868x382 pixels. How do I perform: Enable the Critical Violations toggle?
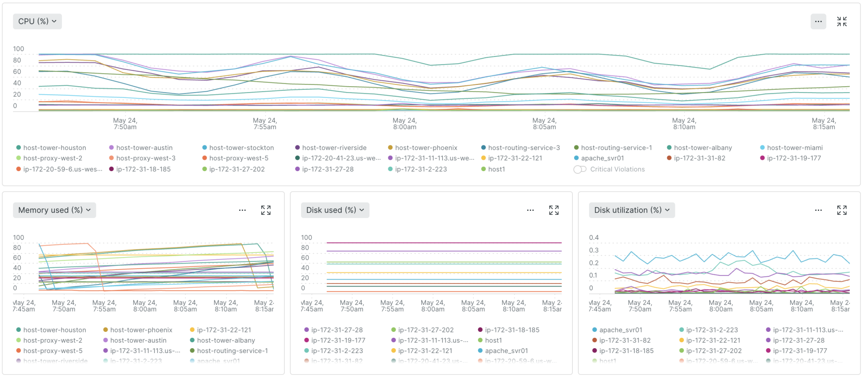click(580, 169)
